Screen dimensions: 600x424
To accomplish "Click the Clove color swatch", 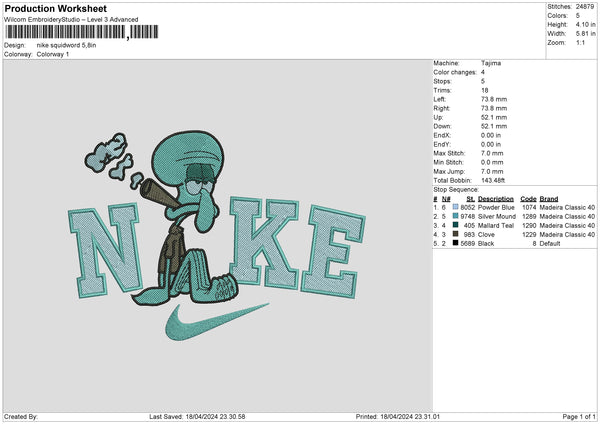I will (x=455, y=234).
